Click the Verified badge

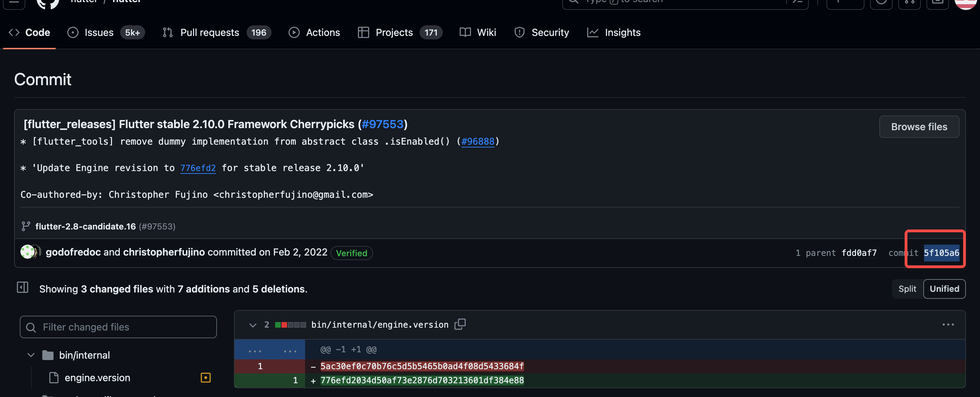point(351,253)
